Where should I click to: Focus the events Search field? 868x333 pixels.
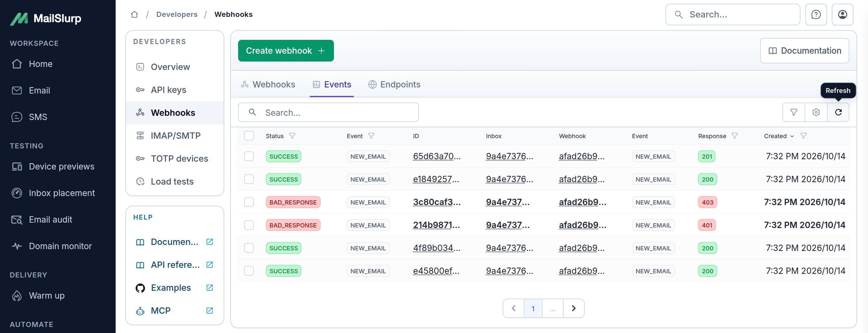[329, 112]
